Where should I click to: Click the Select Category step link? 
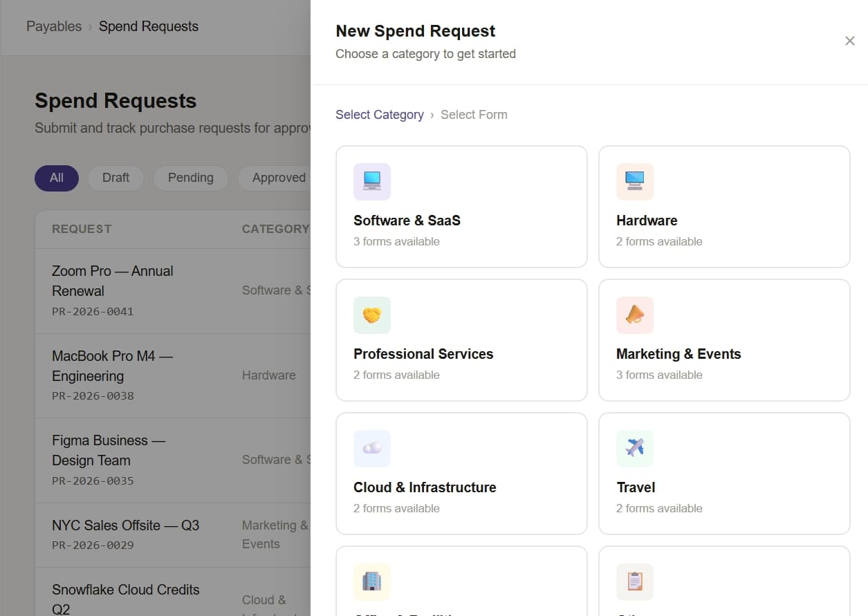(380, 115)
